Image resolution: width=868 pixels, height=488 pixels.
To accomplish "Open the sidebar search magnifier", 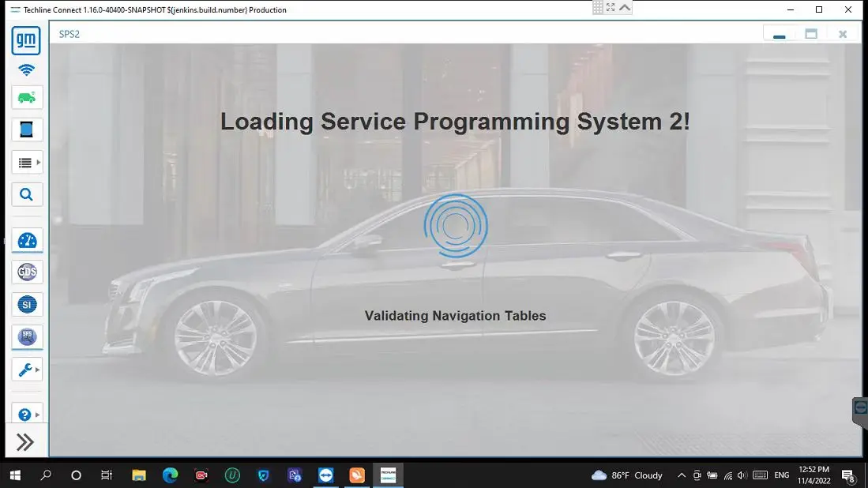I will click(27, 195).
